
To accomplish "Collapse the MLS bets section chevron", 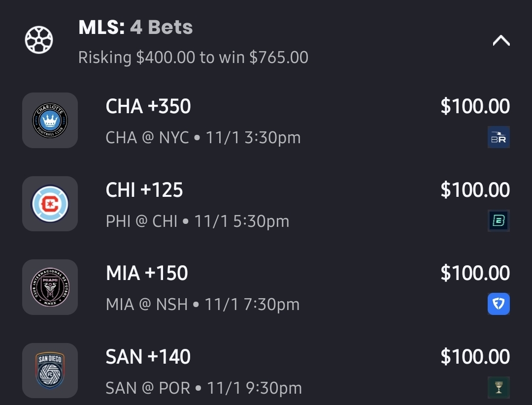I will [501, 41].
